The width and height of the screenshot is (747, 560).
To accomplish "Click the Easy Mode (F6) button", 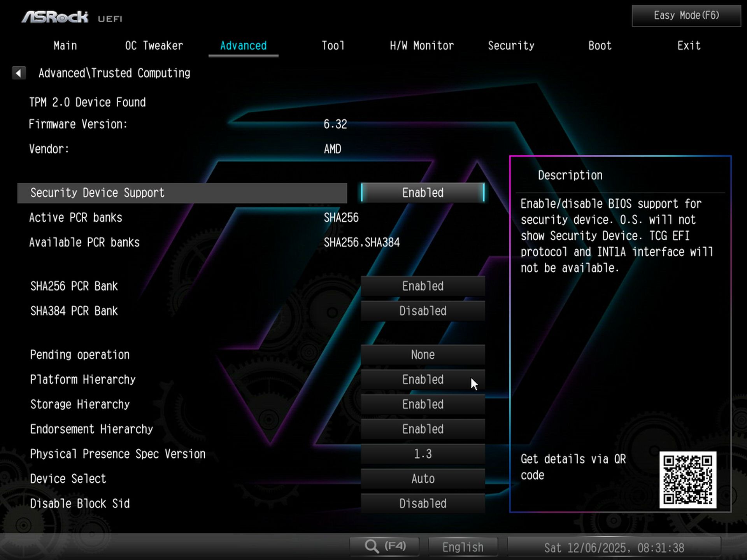I will coord(686,16).
